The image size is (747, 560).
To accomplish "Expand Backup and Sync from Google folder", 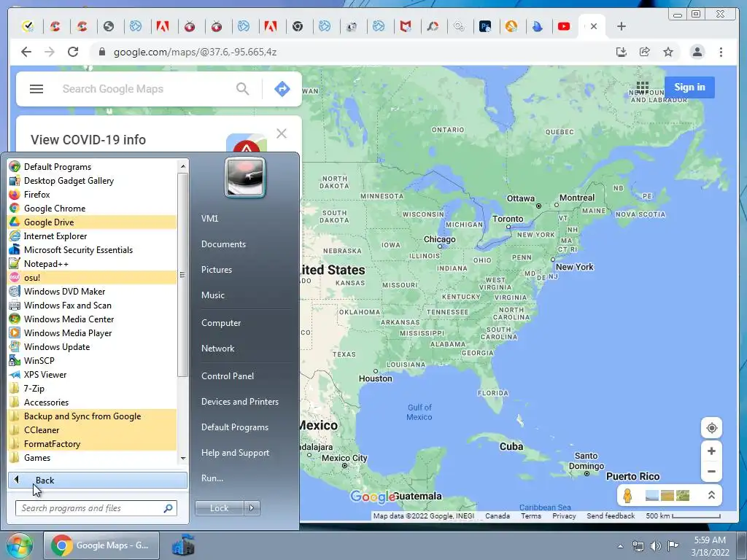I will coord(82,416).
